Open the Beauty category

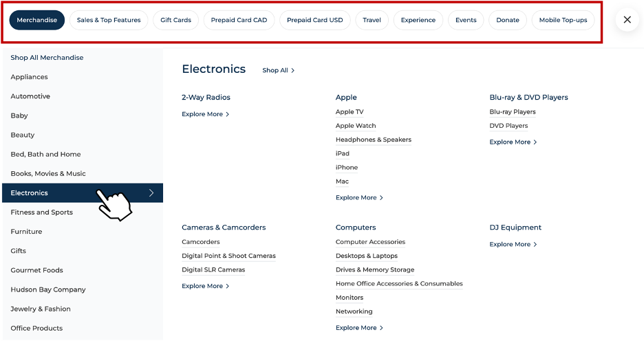click(x=23, y=135)
